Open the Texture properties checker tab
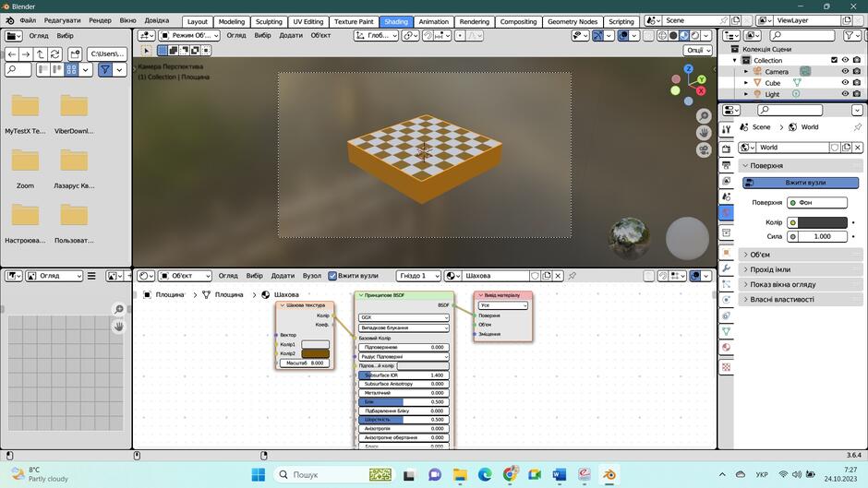The image size is (868, 488). pos(727,367)
